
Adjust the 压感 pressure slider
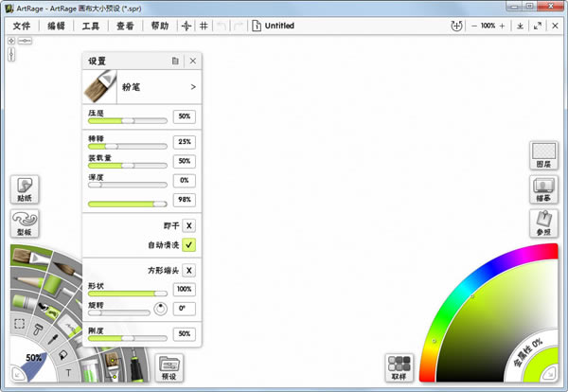pos(128,121)
